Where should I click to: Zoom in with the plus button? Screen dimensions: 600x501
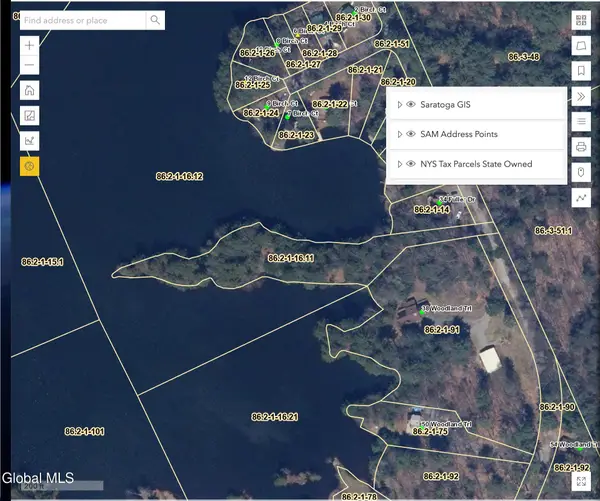coord(29,45)
